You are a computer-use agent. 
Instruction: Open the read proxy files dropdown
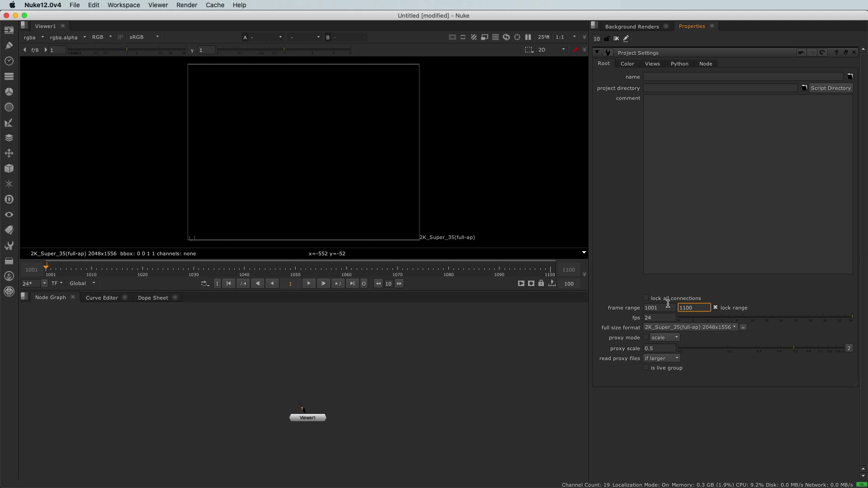pyautogui.click(x=662, y=358)
